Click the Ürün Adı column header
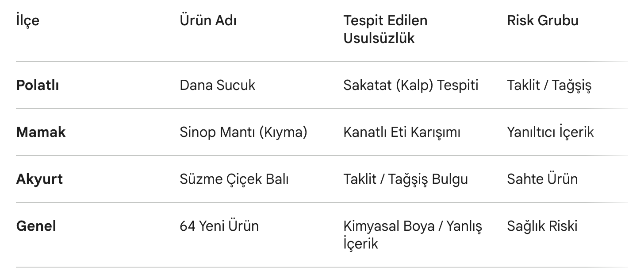The width and height of the screenshot is (644, 272). 208,21
